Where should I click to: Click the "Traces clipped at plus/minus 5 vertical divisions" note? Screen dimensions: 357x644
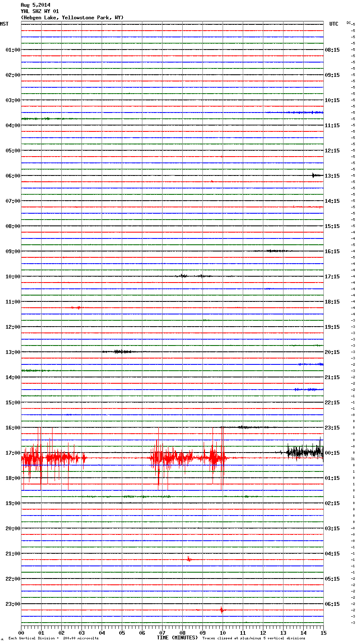(254, 639)
